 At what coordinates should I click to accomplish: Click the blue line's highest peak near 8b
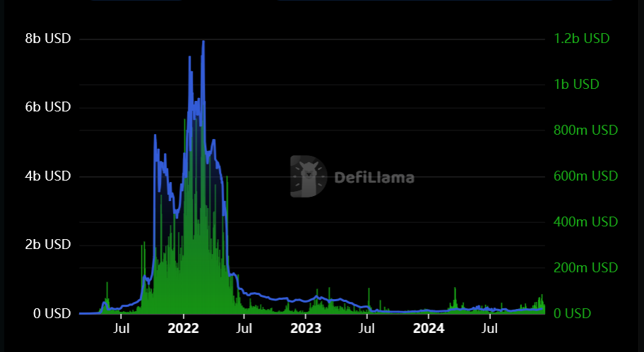203,42
